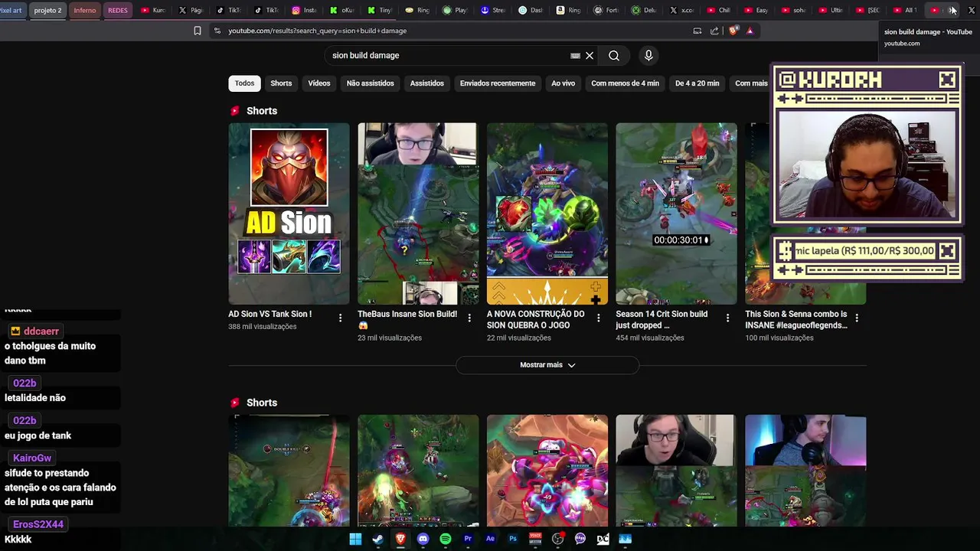This screenshot has width=980, height=551.
Task: Close the mic lapela donation goal widget
Action: click(948, 251)
